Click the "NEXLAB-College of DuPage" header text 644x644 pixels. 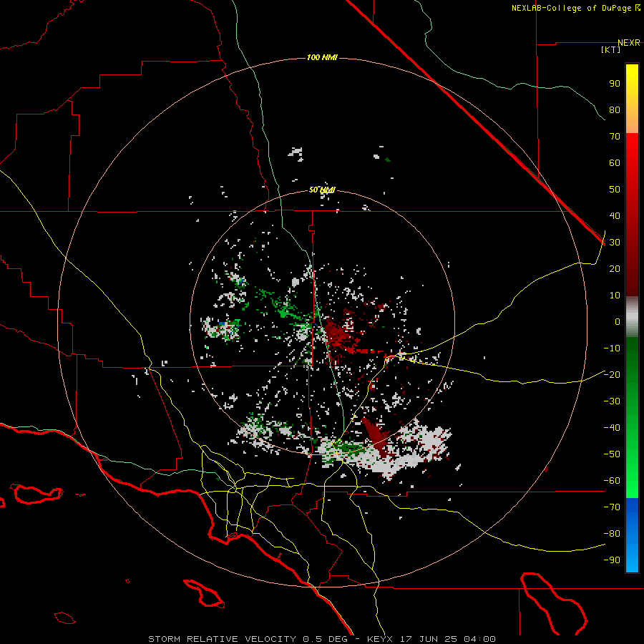point(572,8)
